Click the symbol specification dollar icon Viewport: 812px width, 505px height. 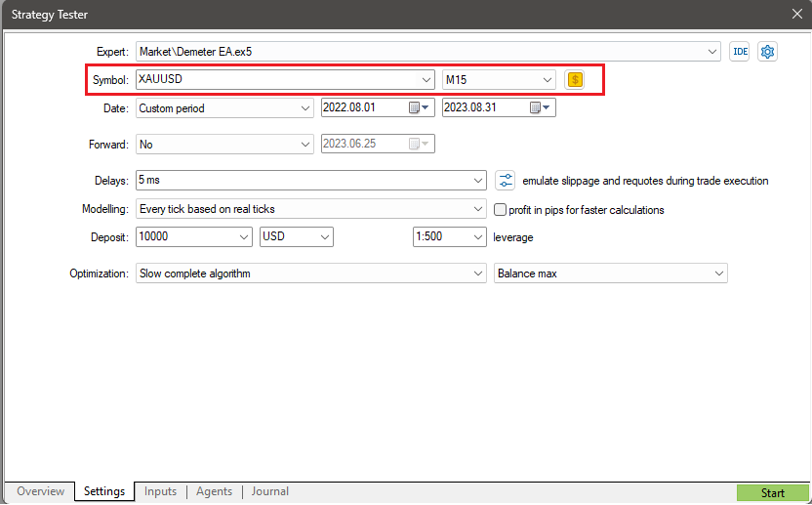pyautogui.click(x=575, y=80)
